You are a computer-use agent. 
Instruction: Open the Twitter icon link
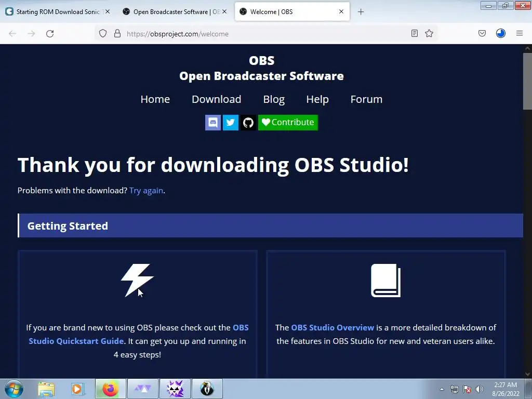point(230,123)
